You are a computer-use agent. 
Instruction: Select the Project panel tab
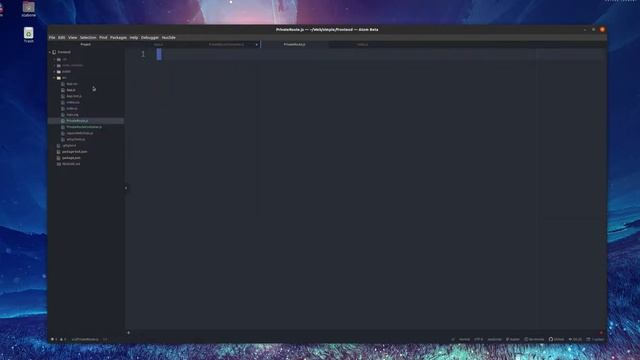click(x=86, y=44)
